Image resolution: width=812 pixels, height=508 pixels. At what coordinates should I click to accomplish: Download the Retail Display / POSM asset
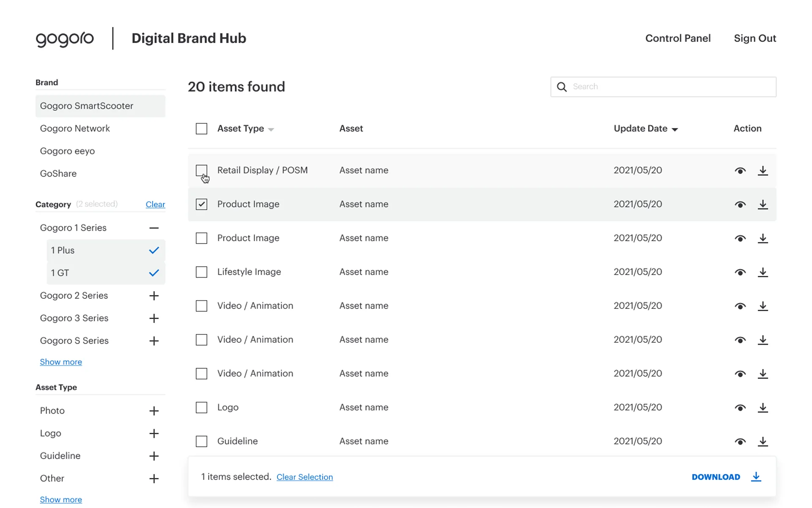tap(763, 170)
